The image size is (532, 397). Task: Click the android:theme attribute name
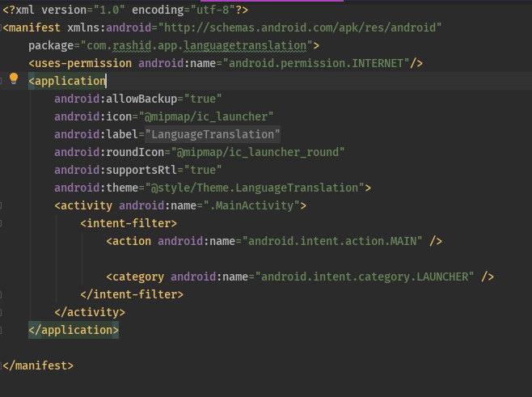(x=96, y=188)
